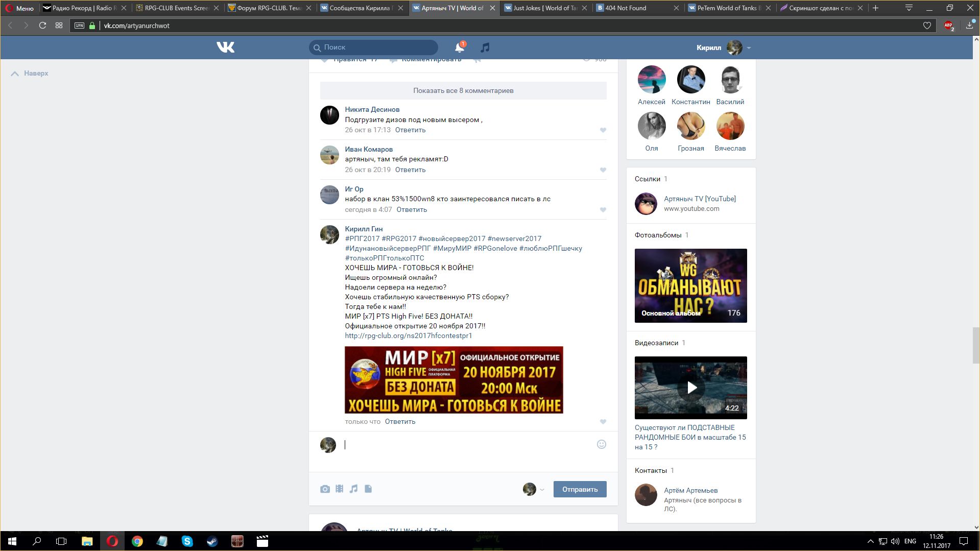Screen dimensions: 980x551
Task: Switch to RPG-CLUB Events tab
Action: tap(177, 8)
